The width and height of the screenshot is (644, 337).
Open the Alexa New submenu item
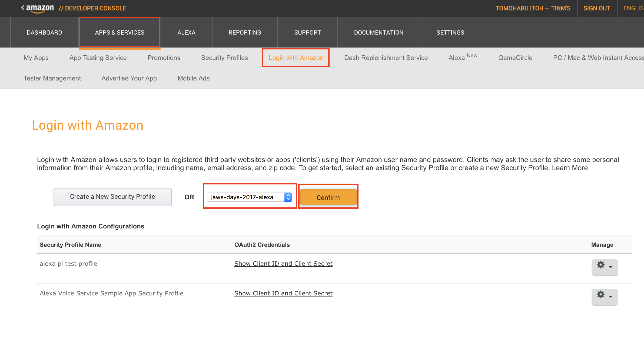click(463, 57)
